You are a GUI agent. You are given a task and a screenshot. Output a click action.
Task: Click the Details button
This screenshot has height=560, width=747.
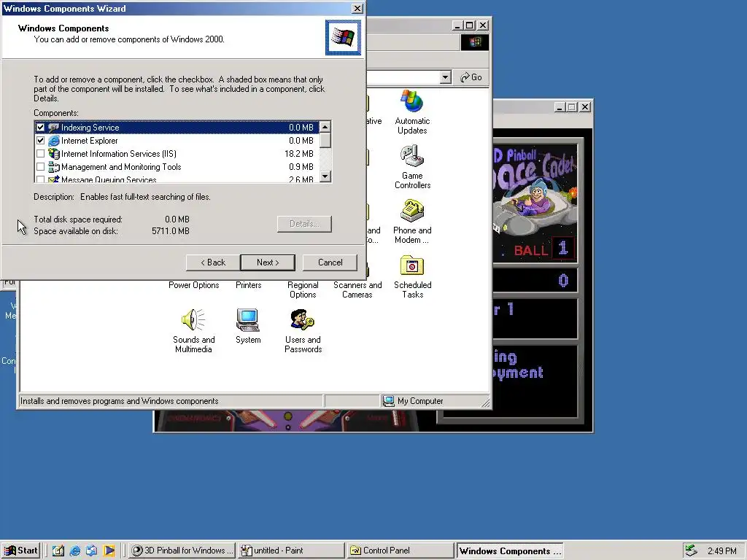click(x=304, y=224)
